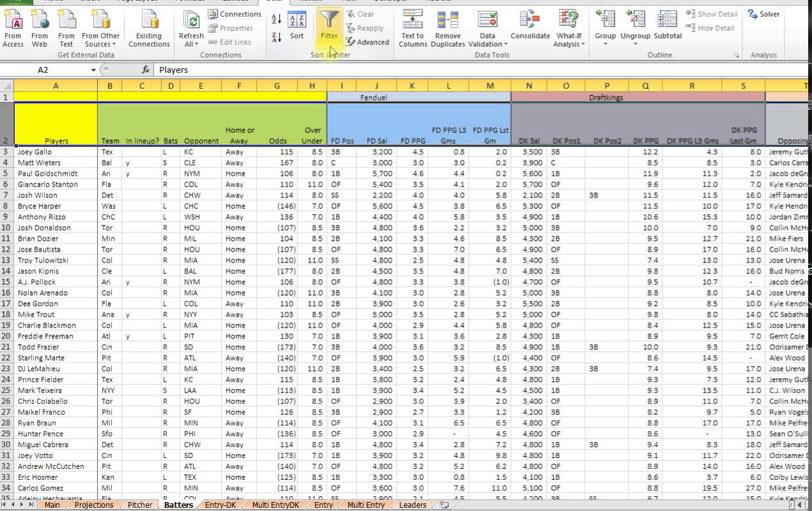Screen dimensions: 812x511
Task: Click Edit Links in Connections group
Action: [231, 42]
